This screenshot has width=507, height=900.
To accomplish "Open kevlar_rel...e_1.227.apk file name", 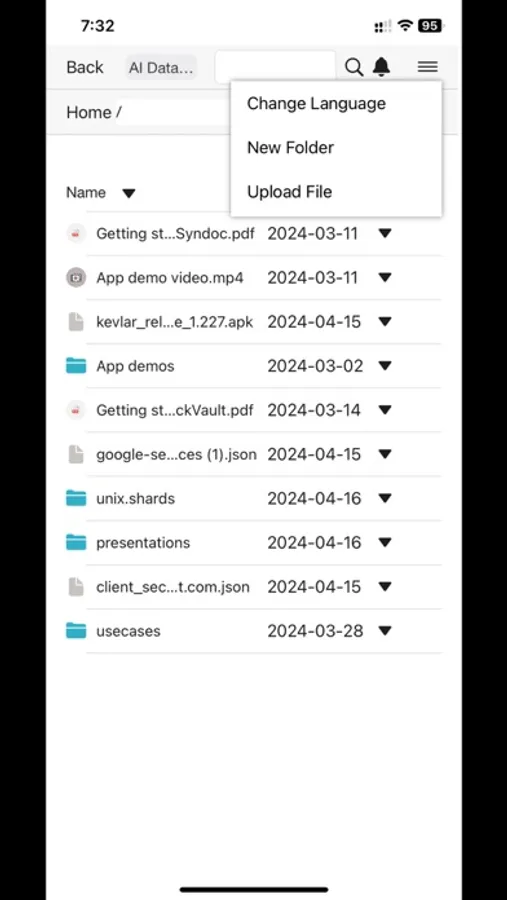I will point(175,322).
